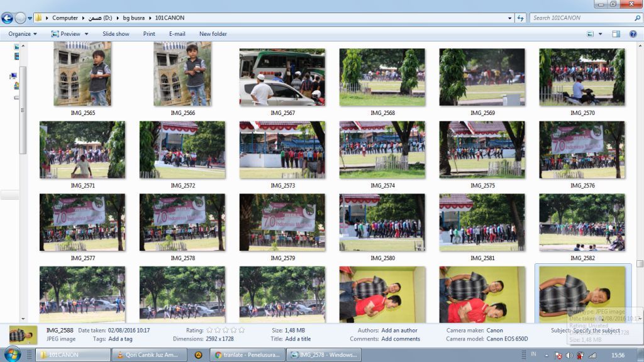Open address bar history dropdown
The height and width of the screenshot is (362, 644).
click(509, 18)
